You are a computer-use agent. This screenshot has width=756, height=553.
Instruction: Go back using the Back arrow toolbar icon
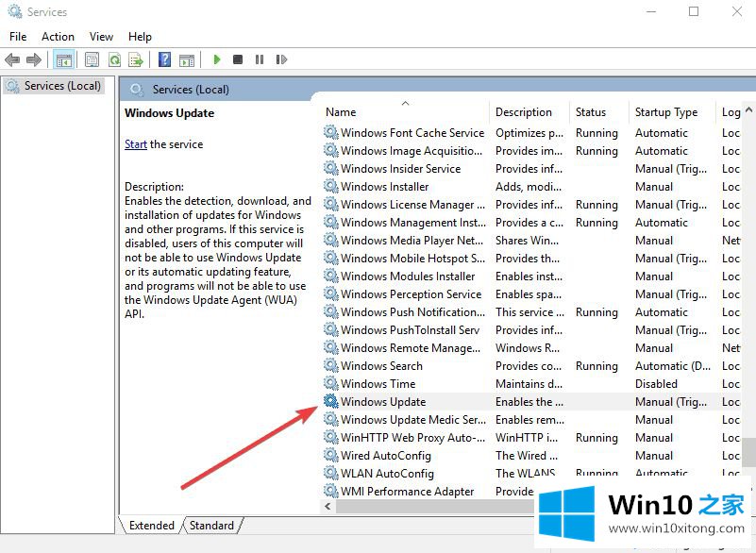click(12, 59)
